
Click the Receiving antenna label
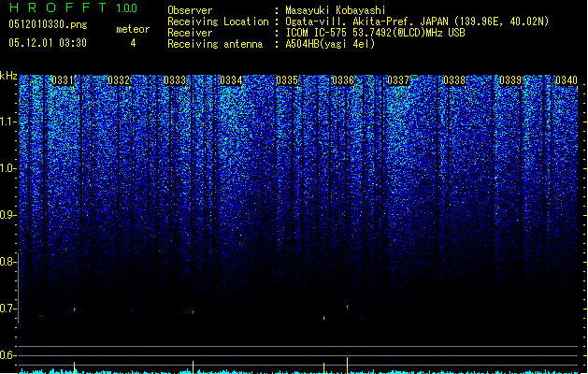215,44
